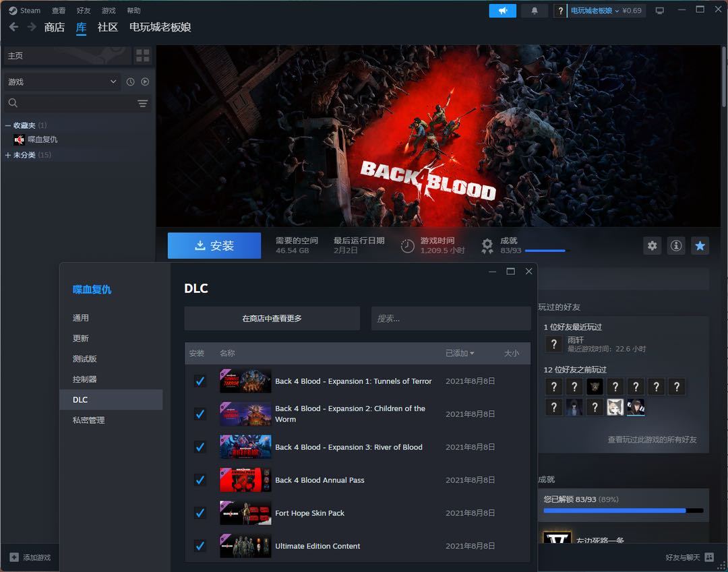Open the 测试版 properties section

click(111, 358)
